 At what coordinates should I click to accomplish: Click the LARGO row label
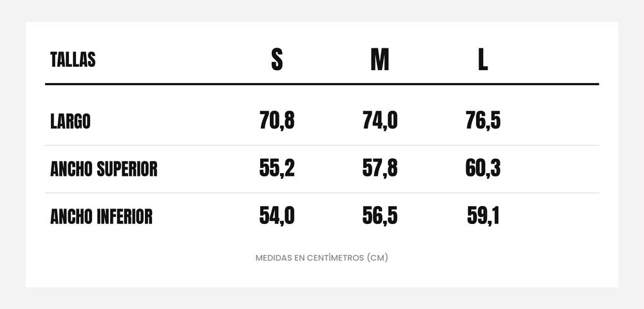[70, 122]
